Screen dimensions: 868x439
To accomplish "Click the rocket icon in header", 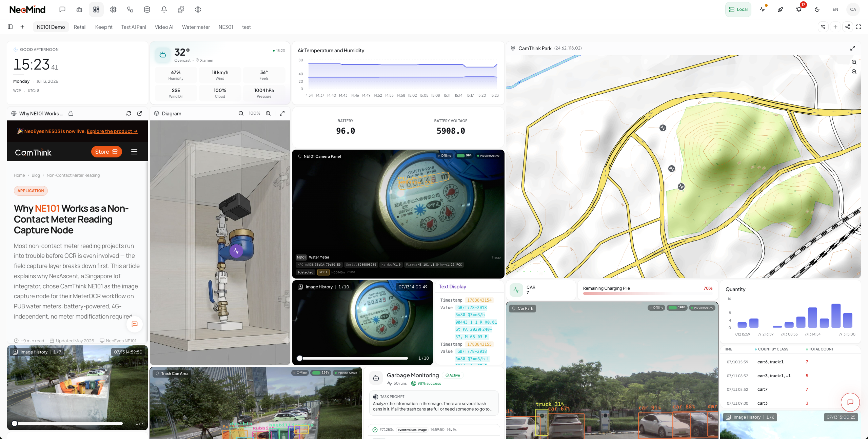I will pyautogui.click(x=781, y=9).
